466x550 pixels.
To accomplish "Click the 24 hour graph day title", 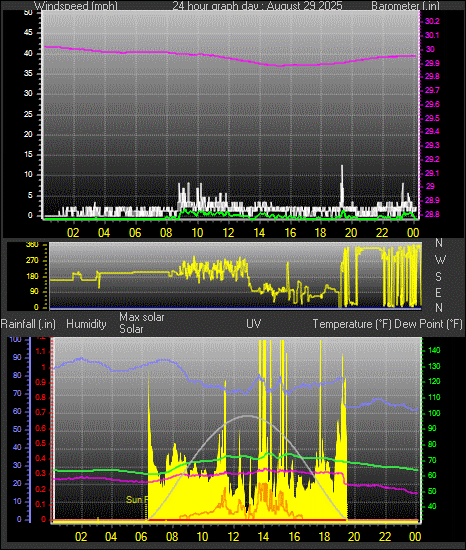I will coord(257,5).
